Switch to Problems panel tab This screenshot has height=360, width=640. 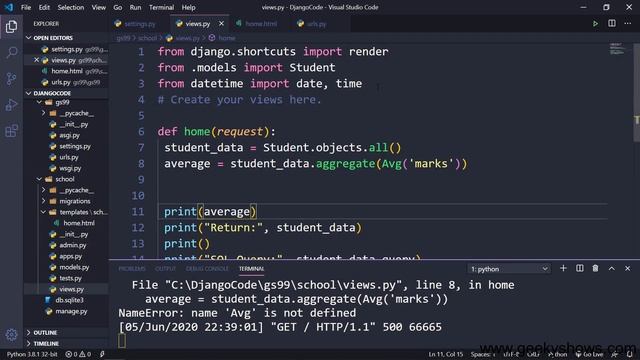pyautogui.click(x=132, y=269)
